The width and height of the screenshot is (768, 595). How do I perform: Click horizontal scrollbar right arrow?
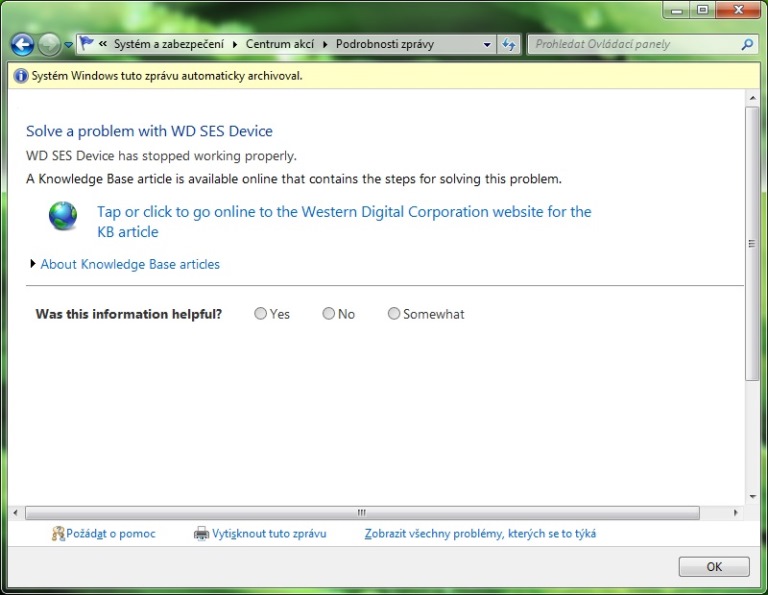click(x=736, y=513)
